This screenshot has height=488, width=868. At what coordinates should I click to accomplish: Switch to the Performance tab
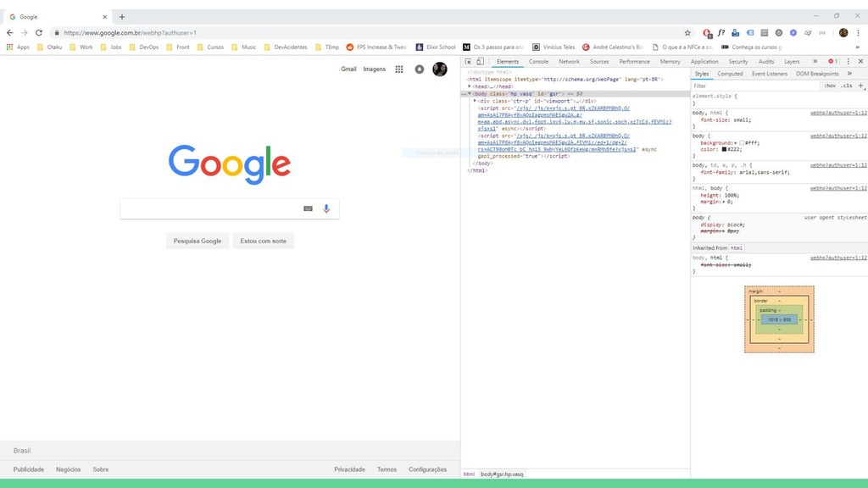[634, 61]
